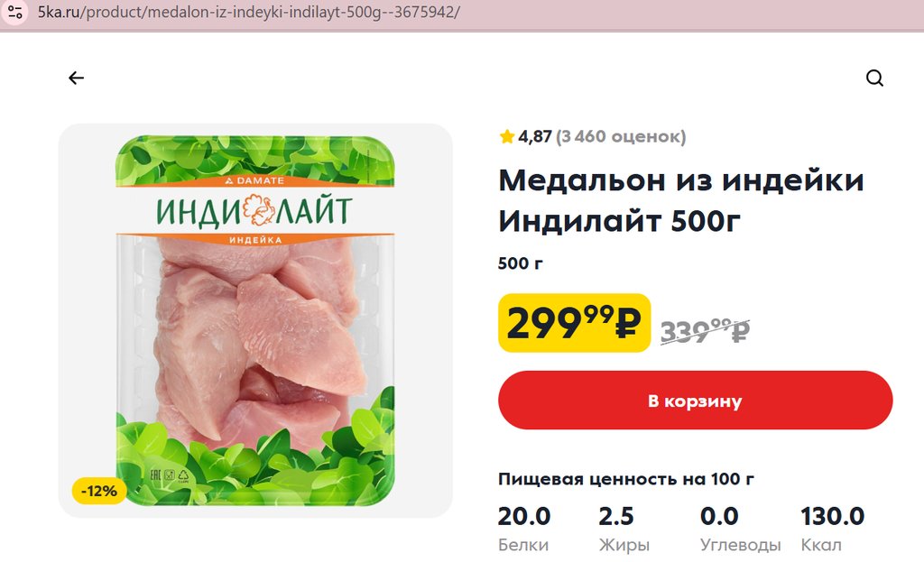
Task: Open the turkey medallion product photo
Action: 255,320
